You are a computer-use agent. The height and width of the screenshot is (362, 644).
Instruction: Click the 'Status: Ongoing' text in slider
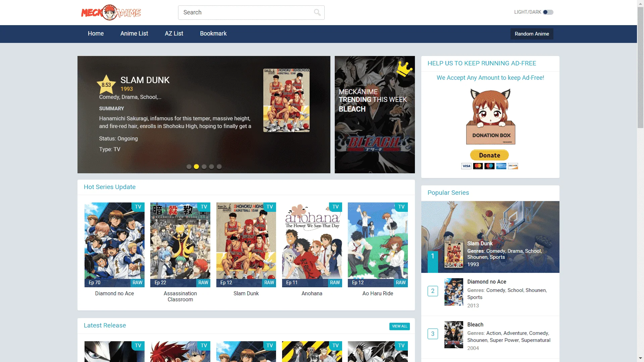click(118, 138)
